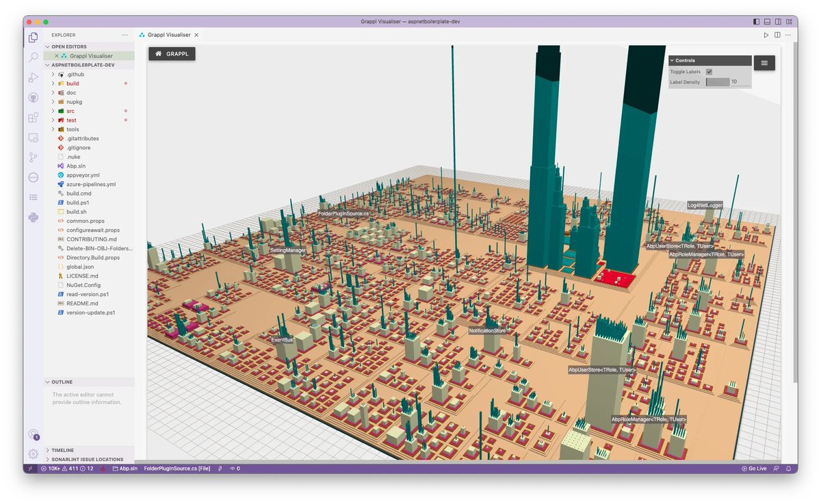Click the FolderPlugInSource.cs building label
Screen dimensions: 821x504
(343, 214)
